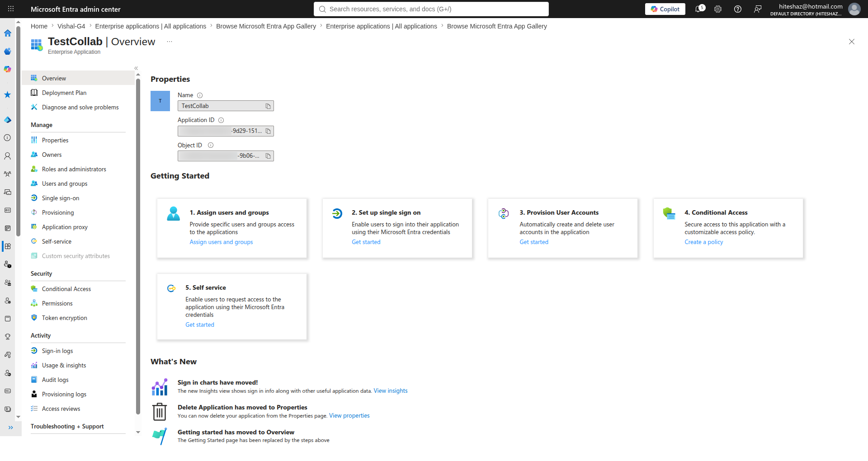Go to Home breadcrumb
This screenshot has width=868, height=461.
[39, 26]
